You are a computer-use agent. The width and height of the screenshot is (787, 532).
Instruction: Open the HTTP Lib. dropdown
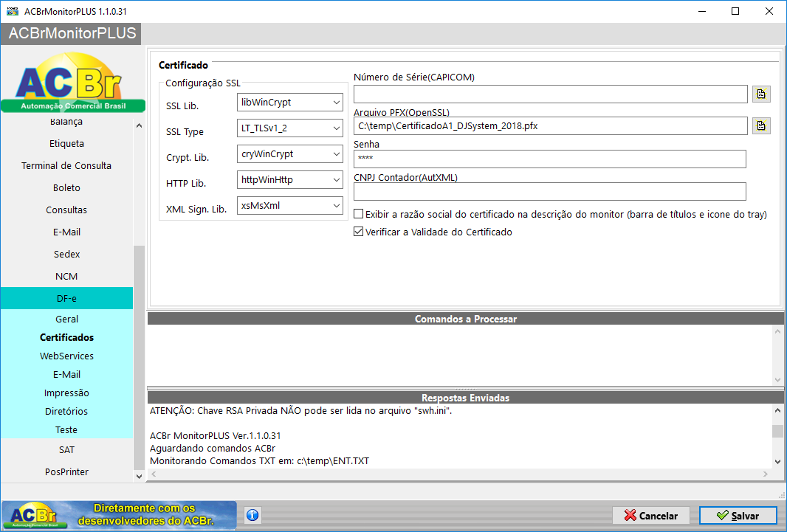pyautogui.click(x=289, y=179)
